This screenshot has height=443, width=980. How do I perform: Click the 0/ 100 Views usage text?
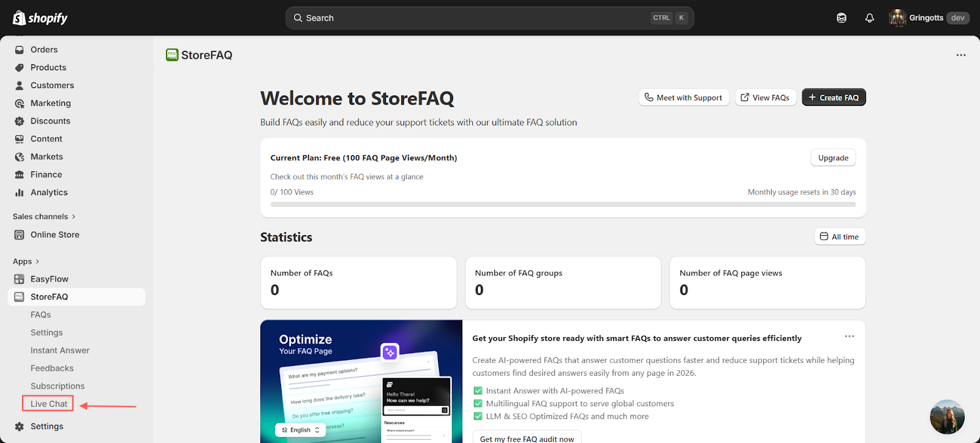pyautogui.click(x=292, y=192)
